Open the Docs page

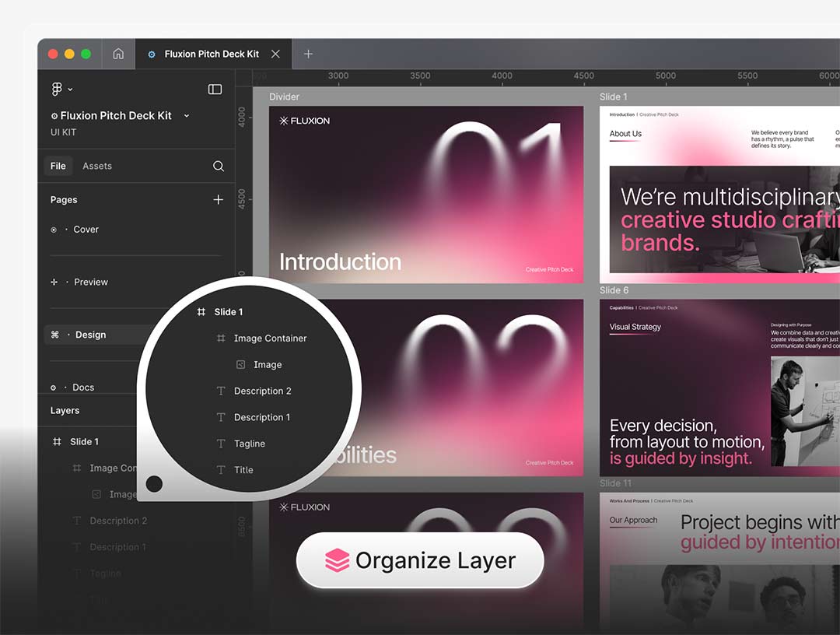83,387
